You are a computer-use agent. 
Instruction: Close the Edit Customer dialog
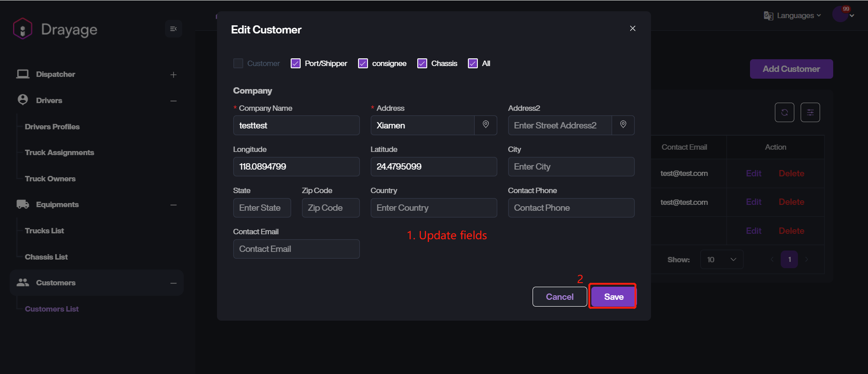[x=632, y=28]
